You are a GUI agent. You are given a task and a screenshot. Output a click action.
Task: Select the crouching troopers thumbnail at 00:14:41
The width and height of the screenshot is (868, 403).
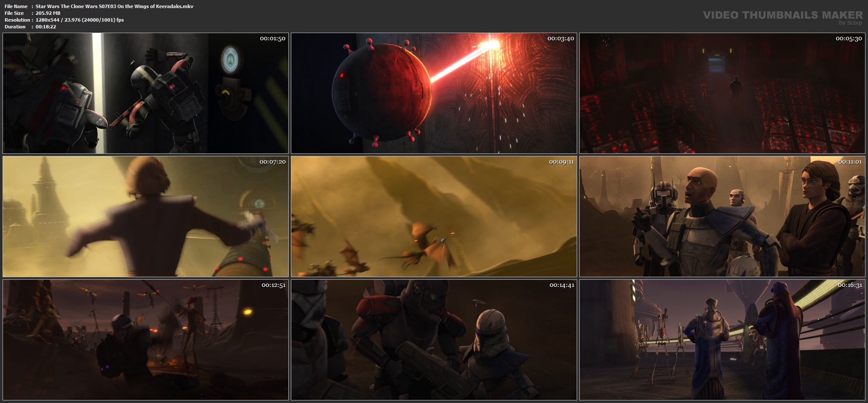click(434, 340)
